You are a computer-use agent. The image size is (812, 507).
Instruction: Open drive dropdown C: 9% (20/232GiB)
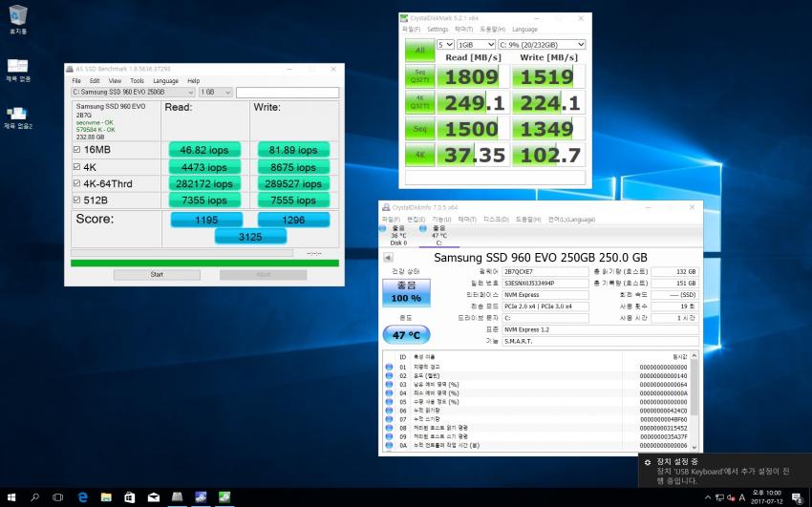coord(542,45)
